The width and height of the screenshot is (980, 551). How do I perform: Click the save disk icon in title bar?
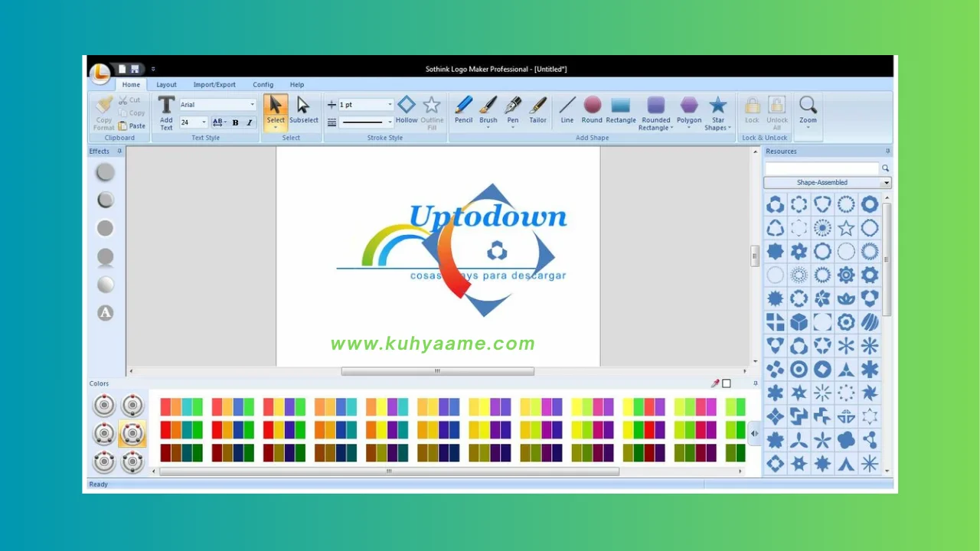(135, 69)
